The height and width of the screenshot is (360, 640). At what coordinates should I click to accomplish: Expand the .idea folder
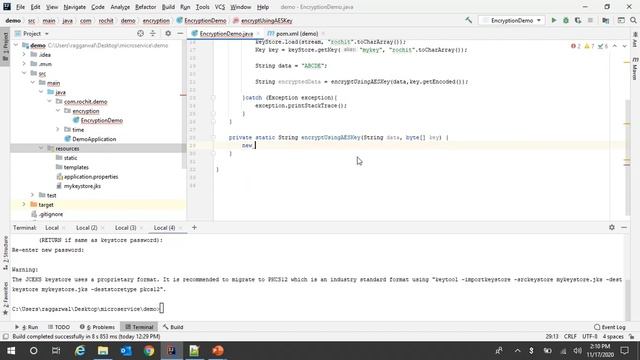coord(24,54)
